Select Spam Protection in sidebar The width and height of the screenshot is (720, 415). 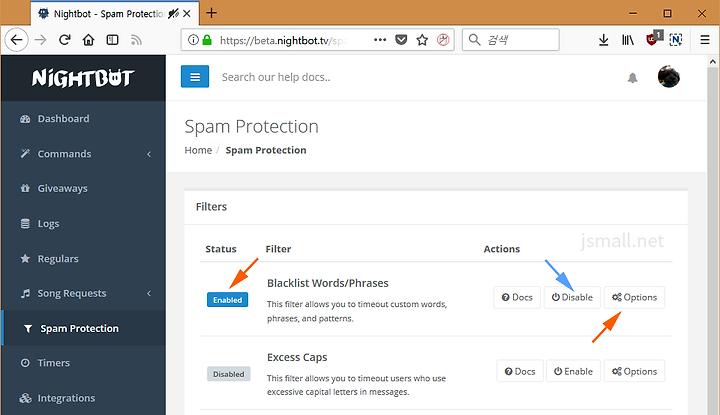pos(83,328)
